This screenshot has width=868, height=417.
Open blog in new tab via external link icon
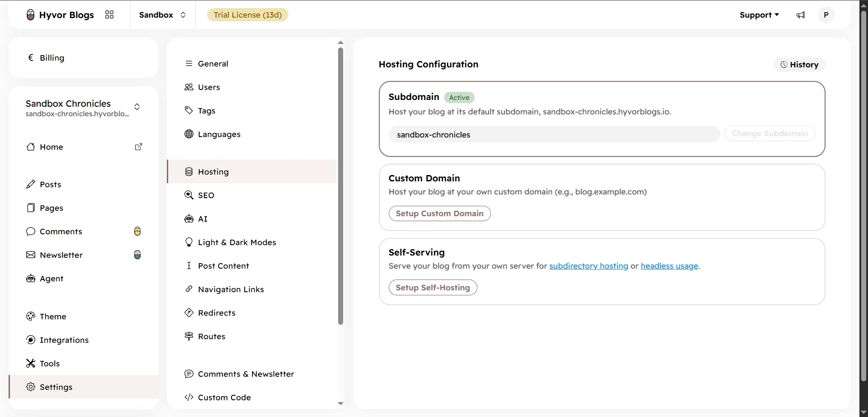[x=139, y=147]
